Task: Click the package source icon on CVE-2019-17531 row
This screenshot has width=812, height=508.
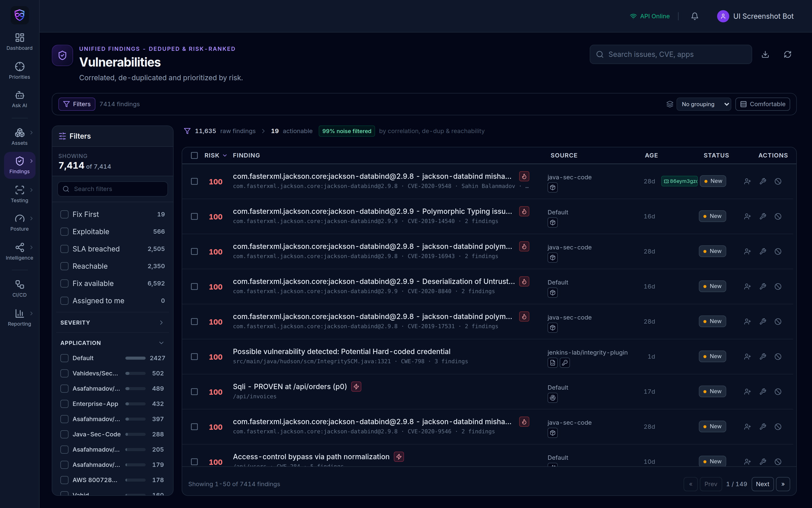Action: (552, 328)
